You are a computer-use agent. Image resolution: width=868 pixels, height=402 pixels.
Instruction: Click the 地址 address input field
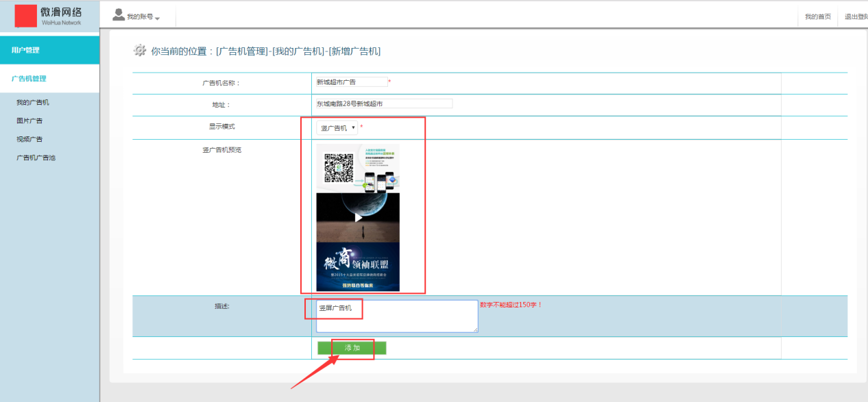[383, 104]
